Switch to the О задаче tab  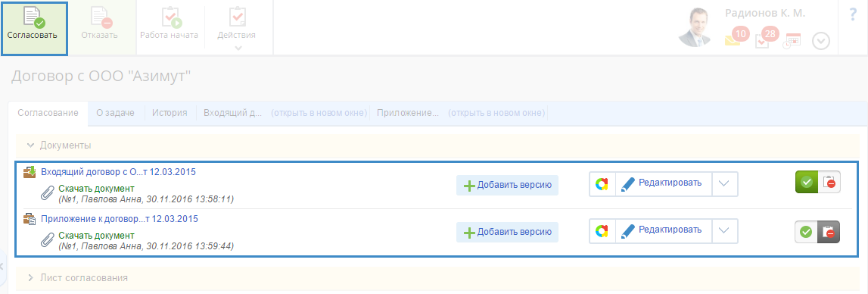point(116,113)
